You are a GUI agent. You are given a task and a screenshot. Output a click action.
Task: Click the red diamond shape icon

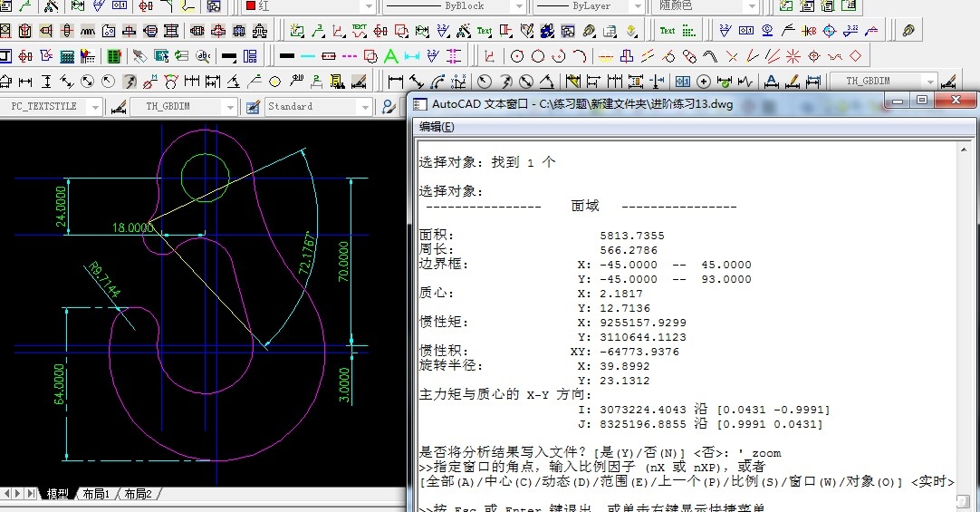point(856,55)
